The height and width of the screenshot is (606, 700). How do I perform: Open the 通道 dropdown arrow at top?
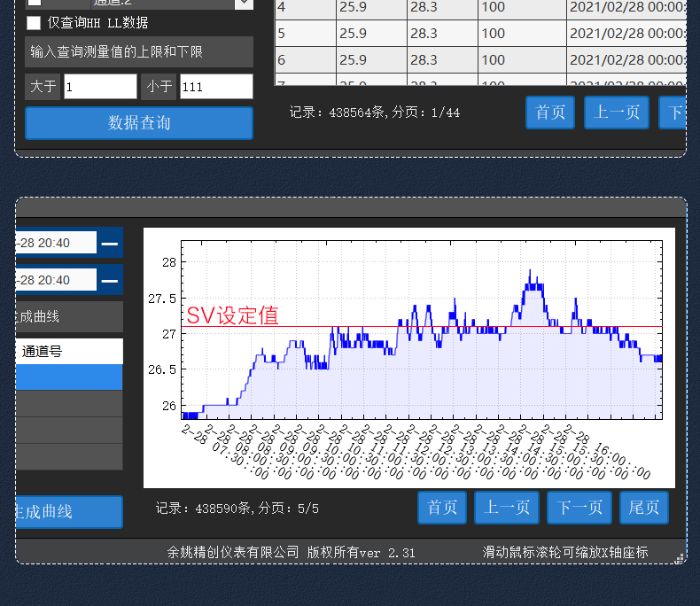pos(244,4)
